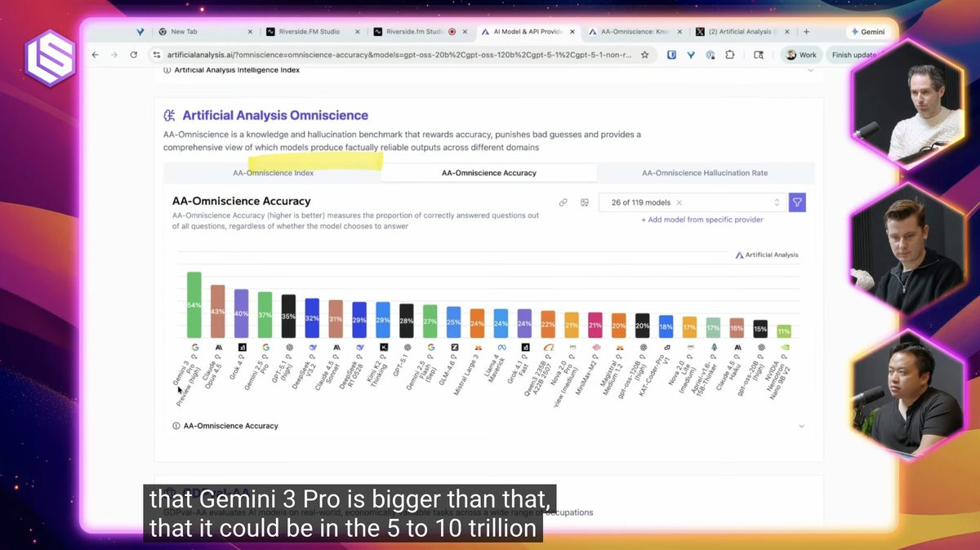The image size is (980, 550).
Task: Expand the AA-Omniscience Accuracy footer chevron
Action: pyautogui.click(x=801, y=426)
